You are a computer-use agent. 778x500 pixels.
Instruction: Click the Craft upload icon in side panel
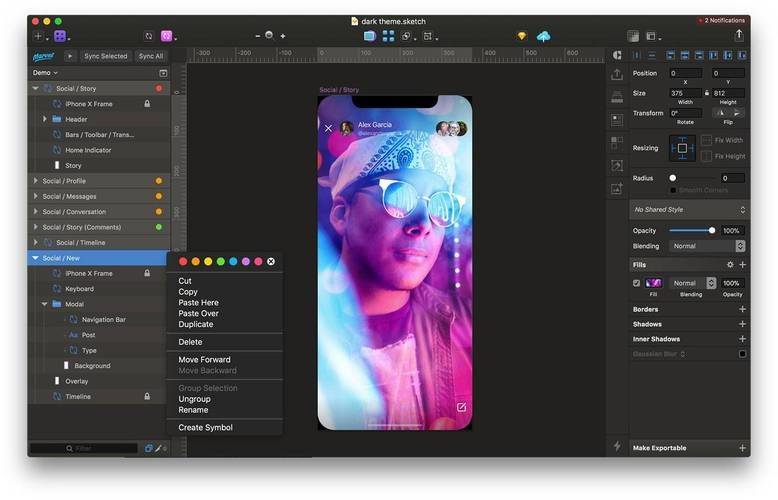617,74
